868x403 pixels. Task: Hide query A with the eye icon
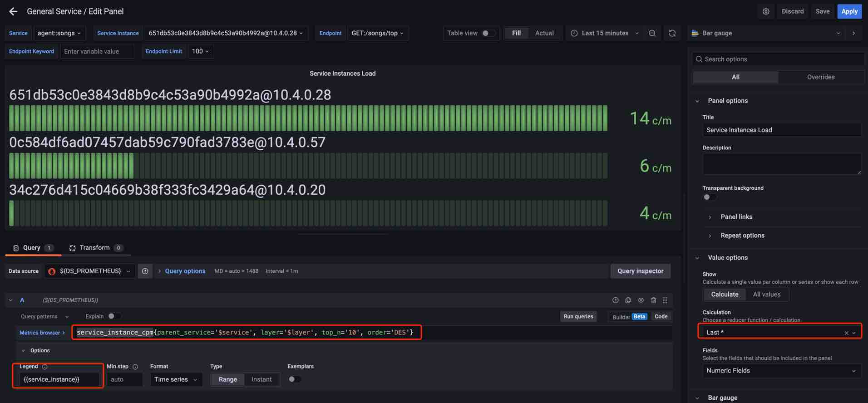tap(641, 300)
